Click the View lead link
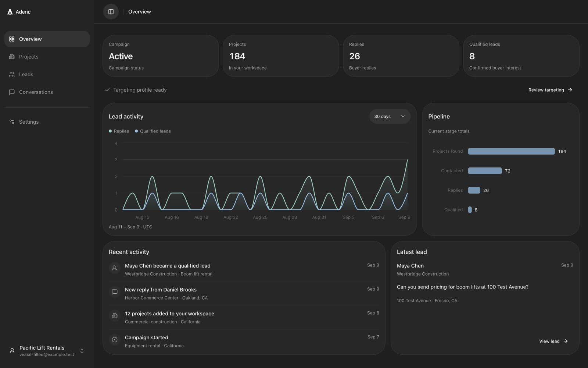588x368 pixels. (x=553, y=341)
